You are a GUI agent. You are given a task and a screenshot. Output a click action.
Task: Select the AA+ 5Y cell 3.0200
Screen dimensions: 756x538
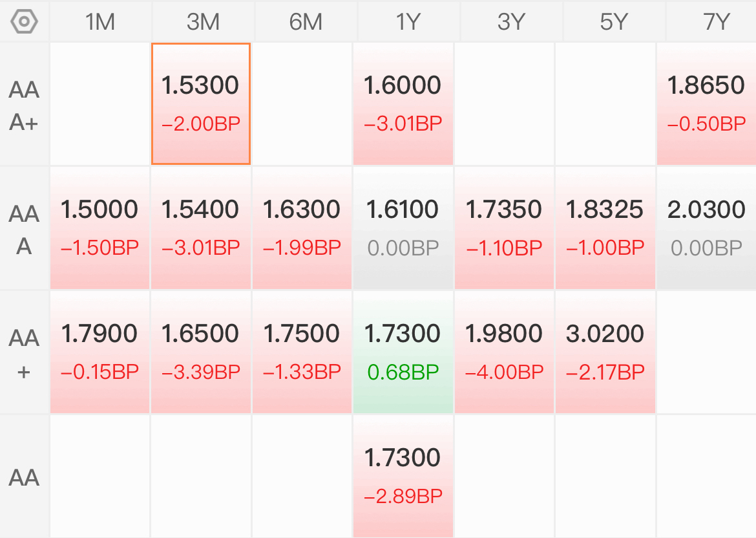tap(605, 352)
